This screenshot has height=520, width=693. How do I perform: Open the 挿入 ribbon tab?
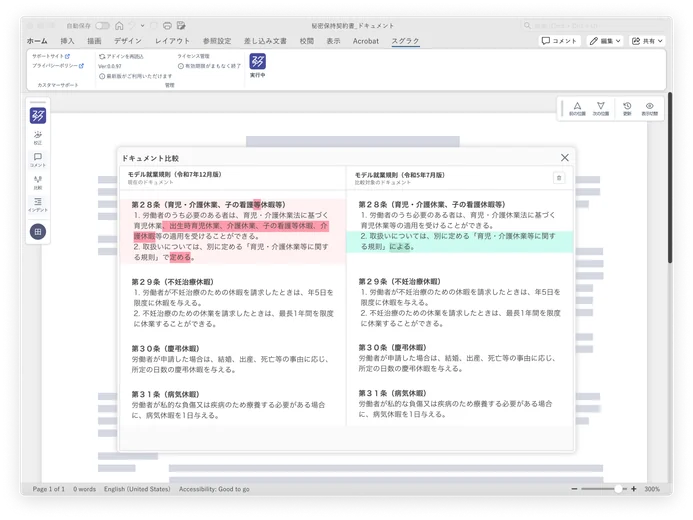pos(67,41)
